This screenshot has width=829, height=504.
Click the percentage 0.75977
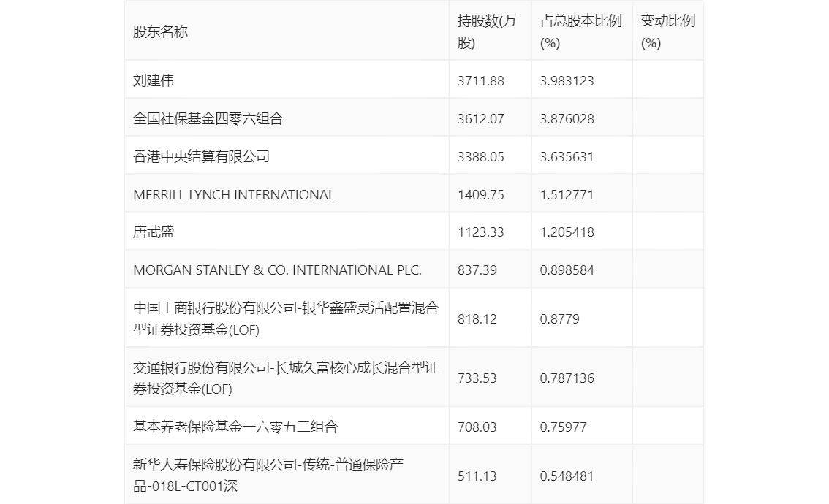563,427
